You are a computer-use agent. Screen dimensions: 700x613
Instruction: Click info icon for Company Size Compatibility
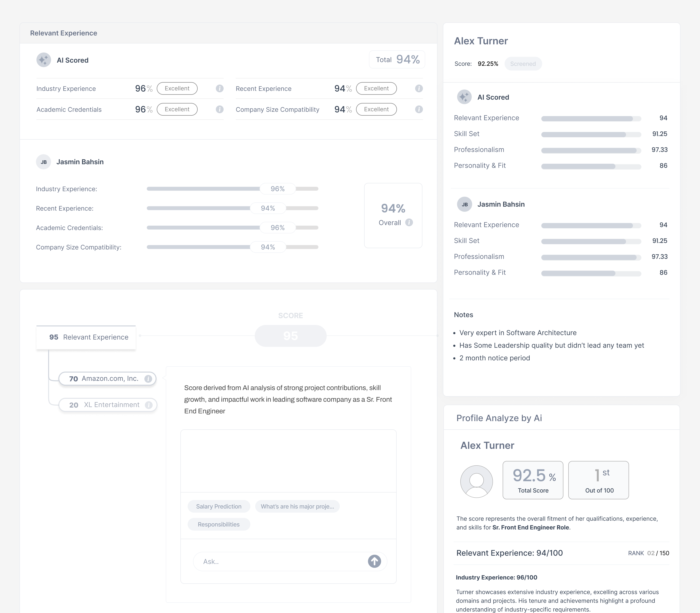[419, 110]
